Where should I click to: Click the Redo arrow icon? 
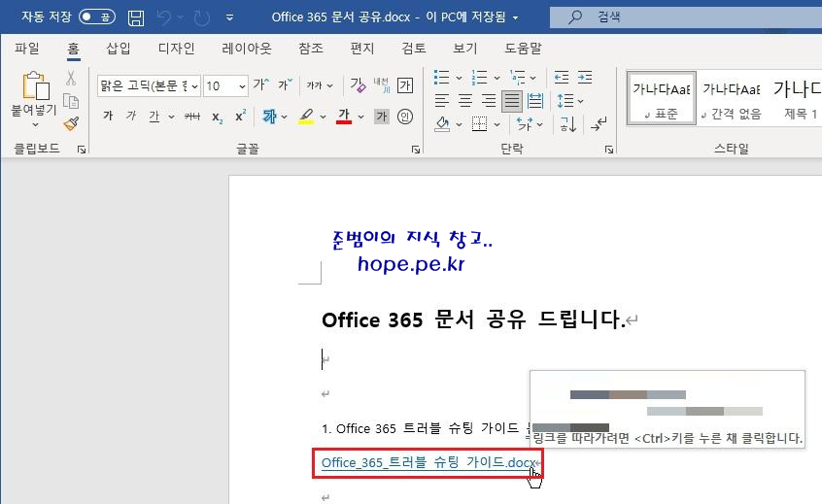[x=202, y=17]
